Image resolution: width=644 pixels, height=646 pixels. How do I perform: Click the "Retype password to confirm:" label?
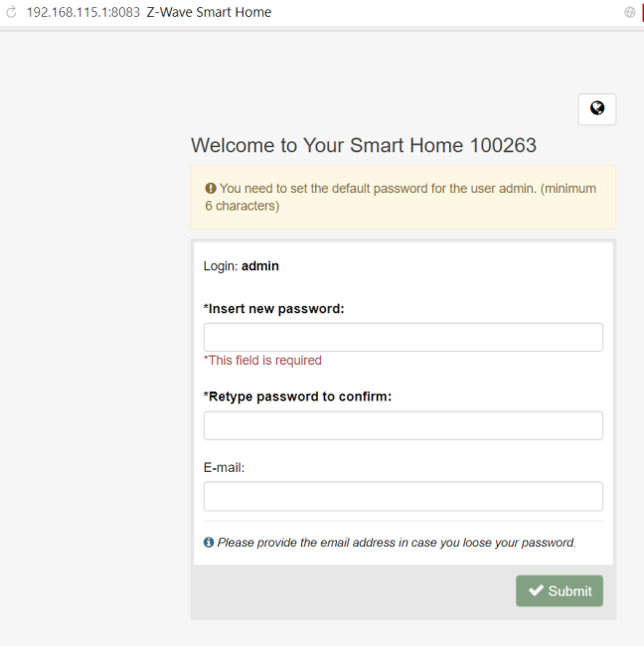click(297, 397)
